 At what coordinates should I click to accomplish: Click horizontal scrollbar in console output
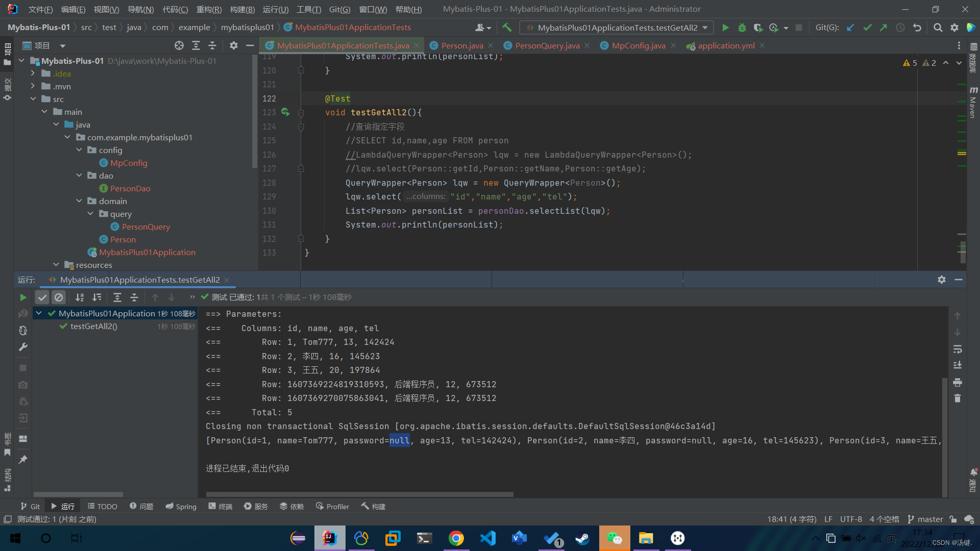(359, 494)
